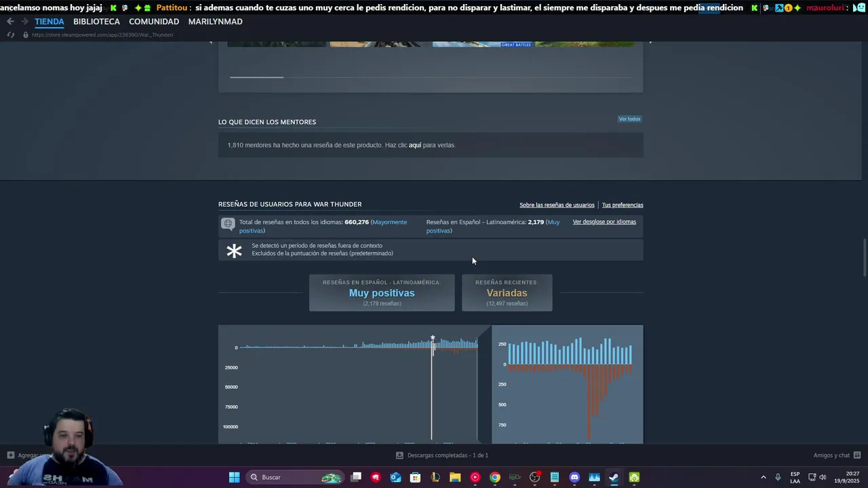Reload the Steam store page
This screenshot has height=488, width=868.
click(10, 35)
